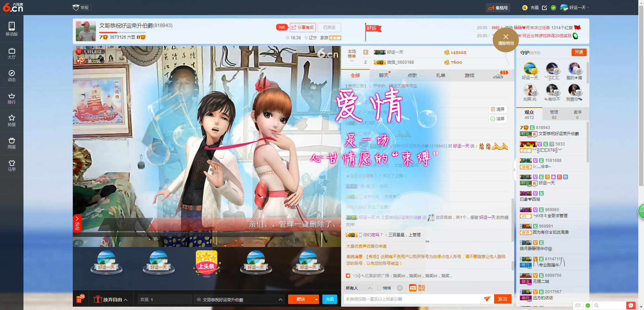Open the red chat bubble icon at bottom right
The image size is (644, 310).
(631, 305)
